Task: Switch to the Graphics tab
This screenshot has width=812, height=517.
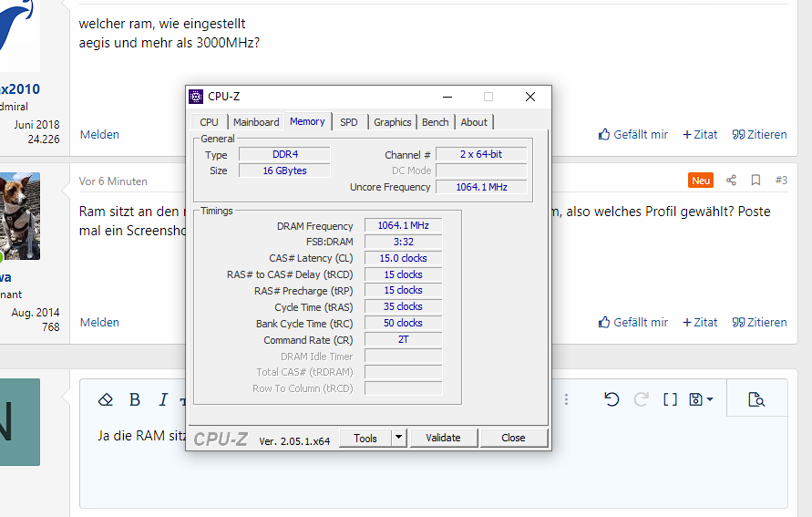Action: pos(393,122)
